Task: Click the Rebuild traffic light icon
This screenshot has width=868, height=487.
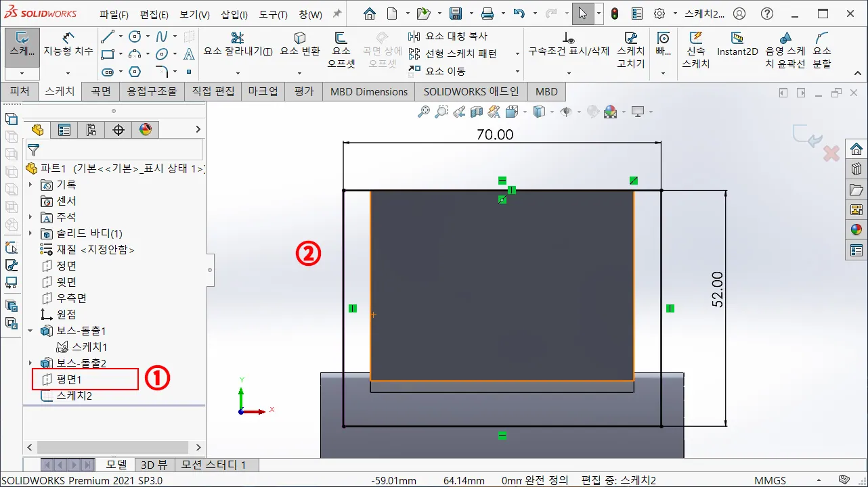Action: tap(615, 14)
